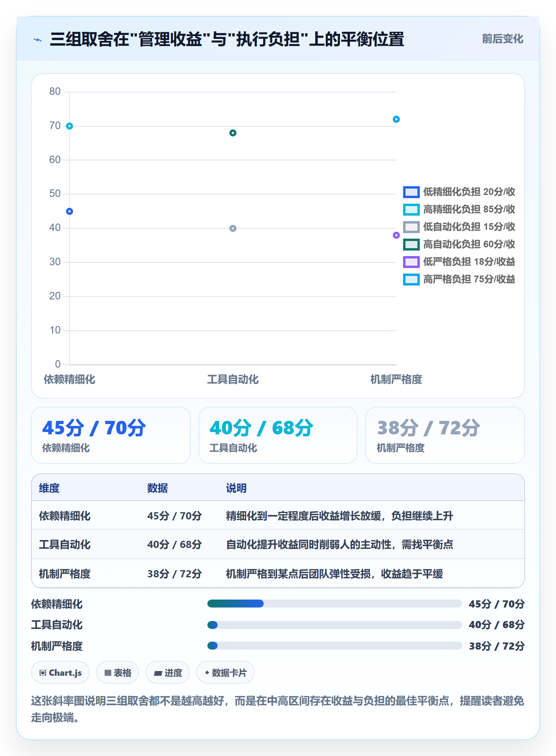This screenshot has width=556, height=756.
Task: Click the 依赖精细化 cell in the table
Action: tap(65, 516)
